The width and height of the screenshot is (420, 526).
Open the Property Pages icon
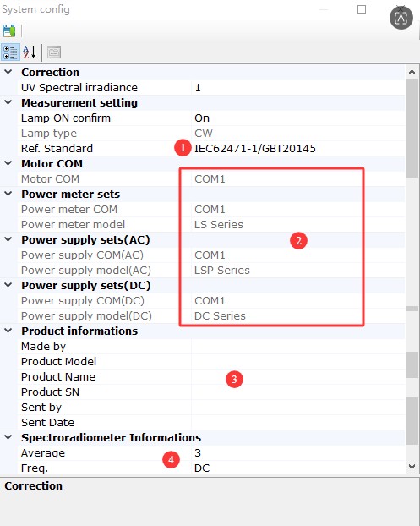54,52
